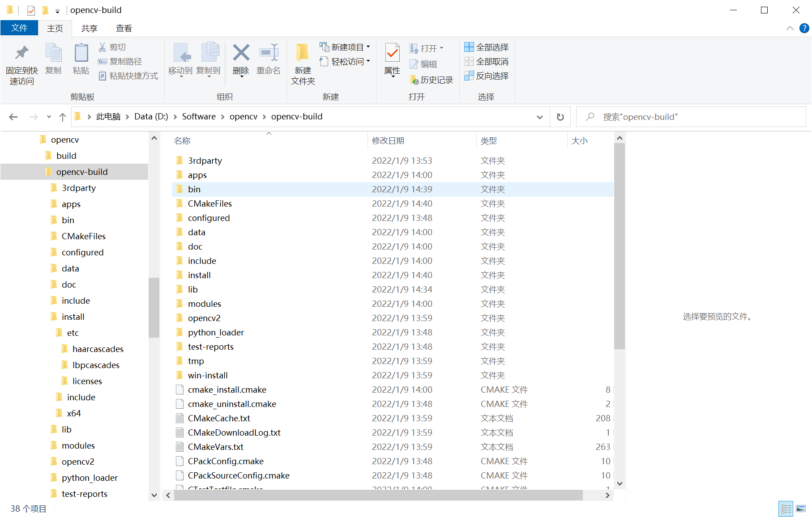Open History (历史记录)

[432, 80]
